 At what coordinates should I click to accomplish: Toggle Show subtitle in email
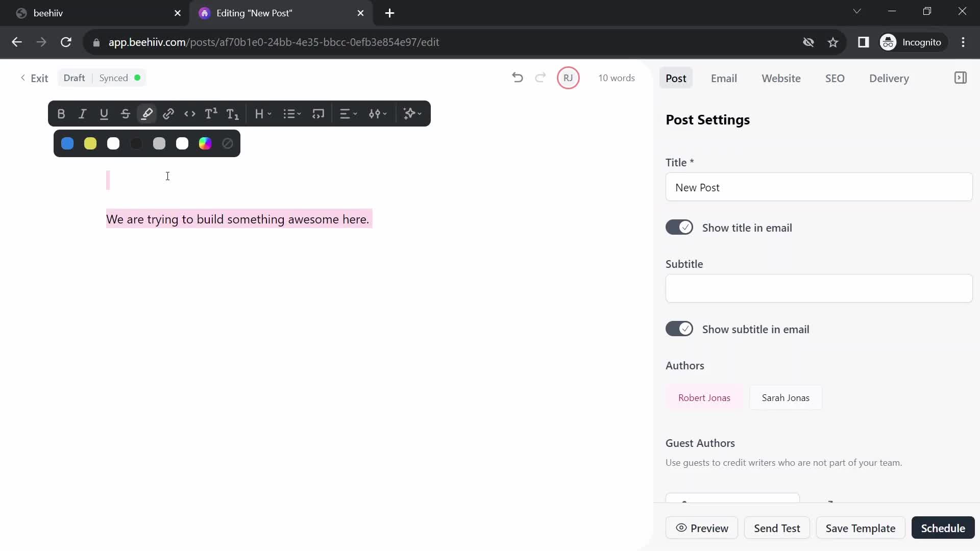point(679,329)
